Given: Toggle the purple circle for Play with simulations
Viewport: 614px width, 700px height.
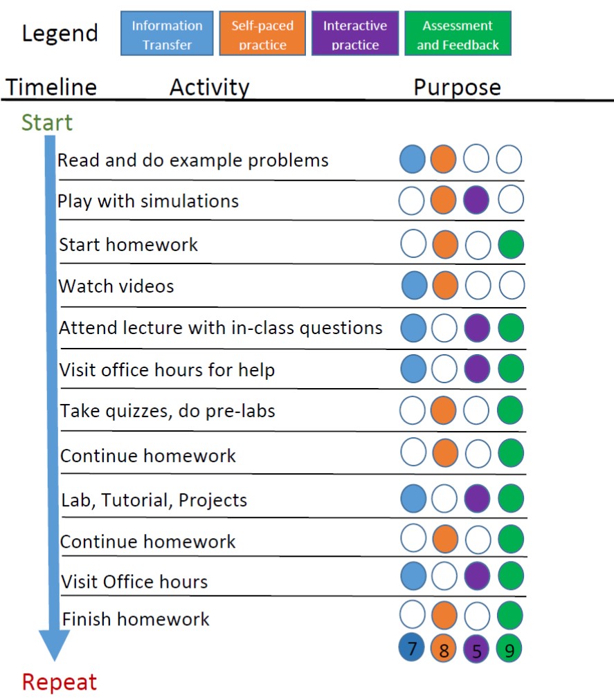Looking at the screenshot, I should pyautogui.click(x=476, y=201).
